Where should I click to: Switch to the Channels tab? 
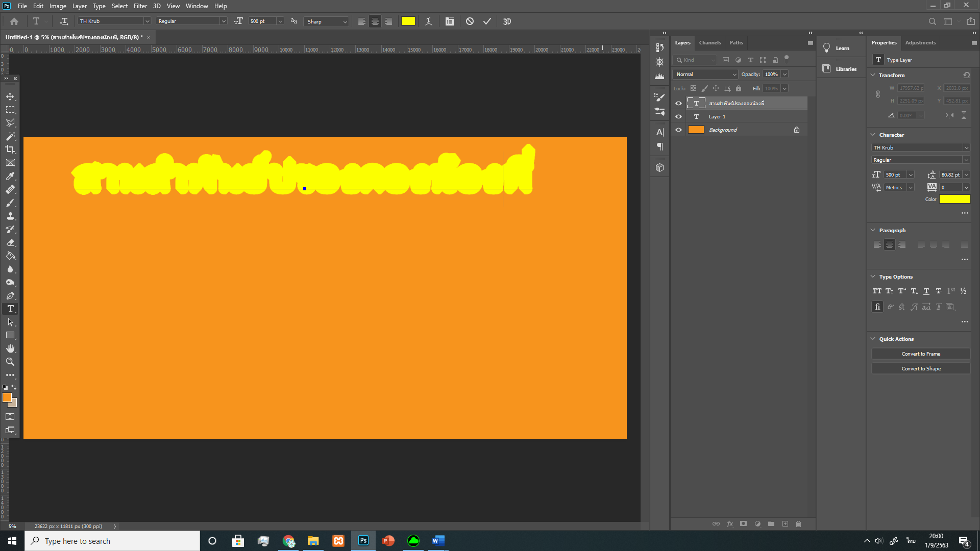coord(709,43)
